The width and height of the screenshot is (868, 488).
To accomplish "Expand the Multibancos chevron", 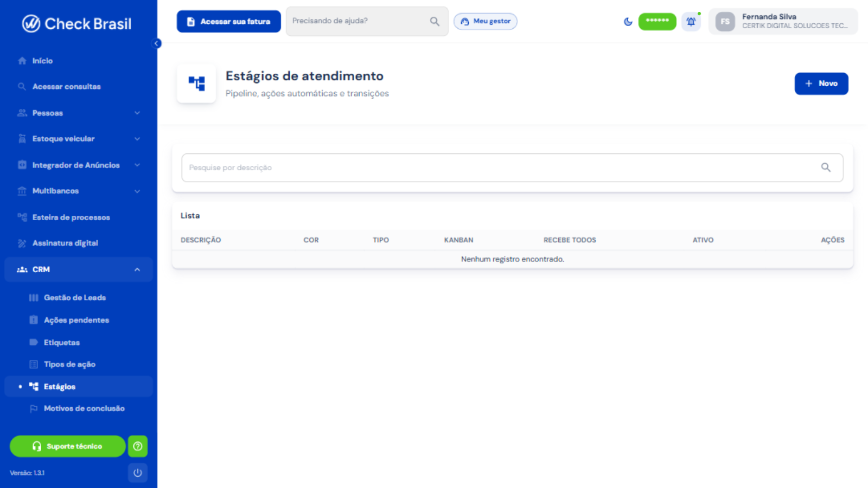I will coord(137,191).
